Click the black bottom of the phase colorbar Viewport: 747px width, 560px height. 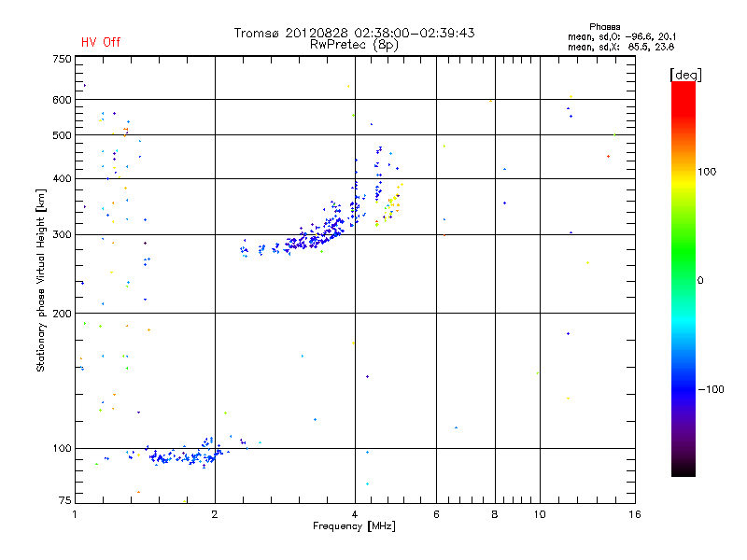pyautogui.click(x=684, y=469)
